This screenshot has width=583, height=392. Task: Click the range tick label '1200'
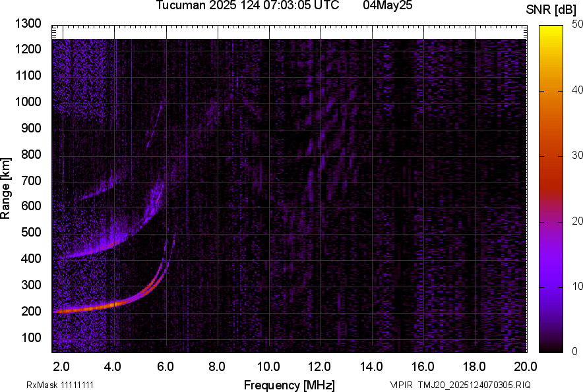click(28, 49)
